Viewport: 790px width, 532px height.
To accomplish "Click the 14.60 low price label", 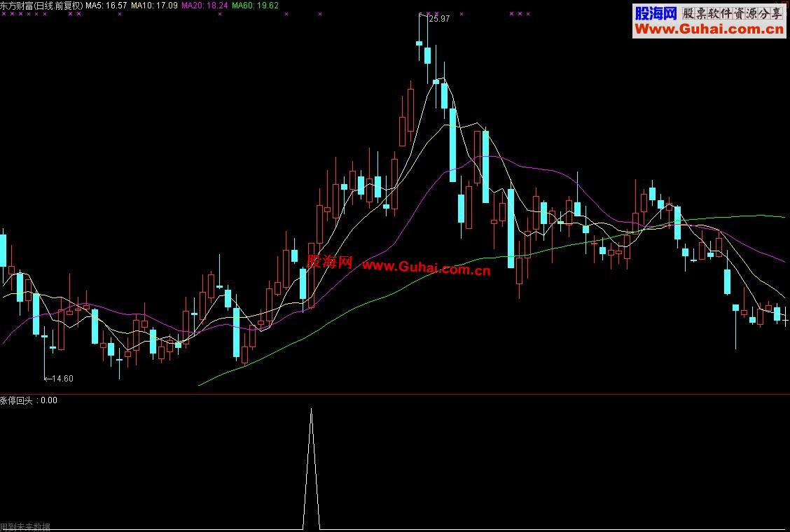I will tap(62, 378).
